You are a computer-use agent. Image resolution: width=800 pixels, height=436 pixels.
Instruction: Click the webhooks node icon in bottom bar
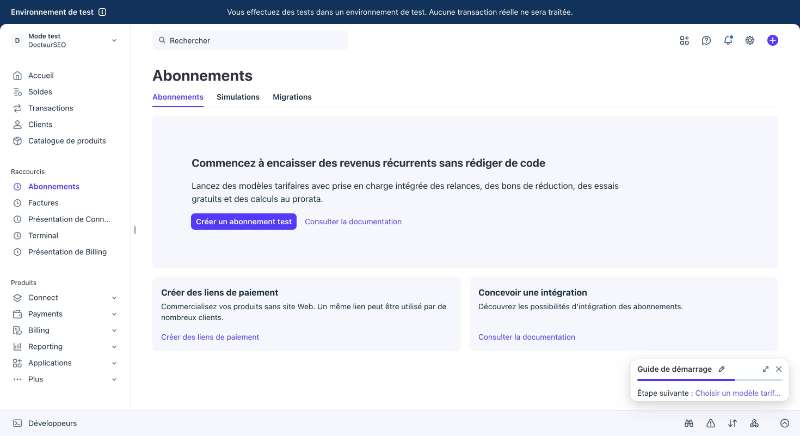point(755,423)
